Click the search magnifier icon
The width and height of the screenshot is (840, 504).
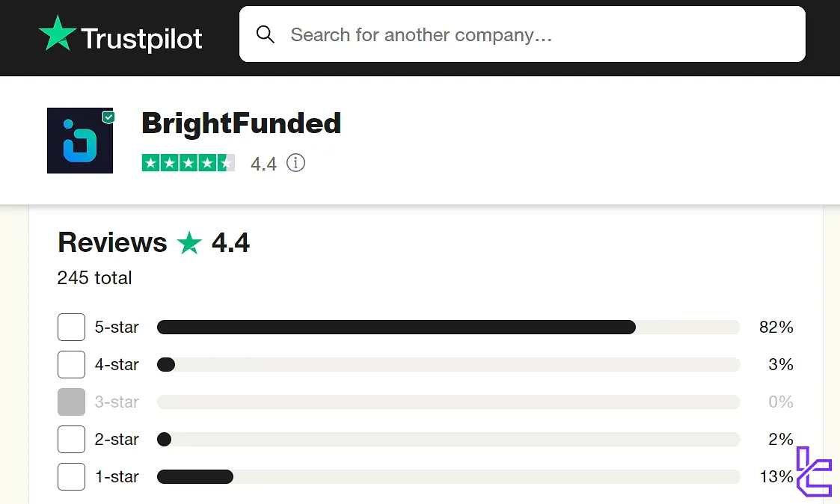[266, 34]
